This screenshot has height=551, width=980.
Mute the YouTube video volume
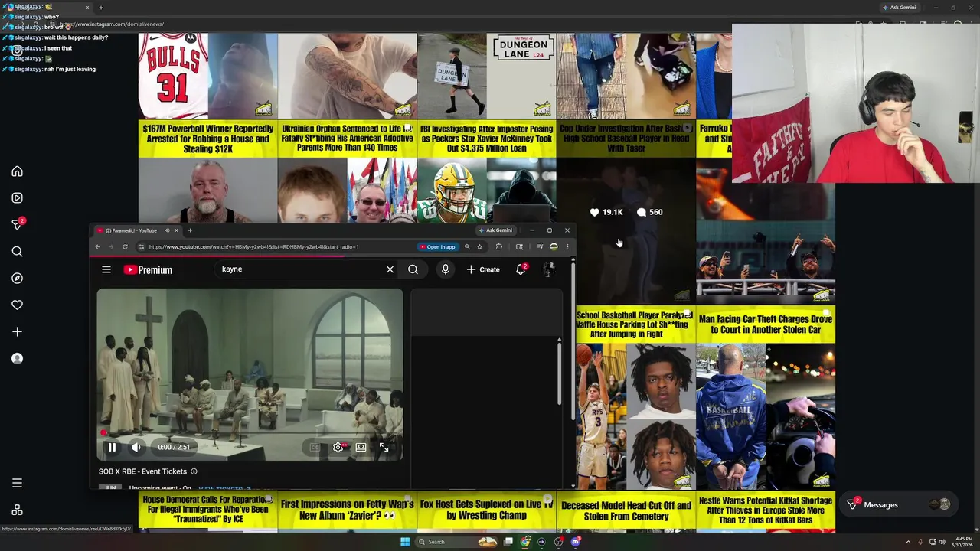click(136, 448)
